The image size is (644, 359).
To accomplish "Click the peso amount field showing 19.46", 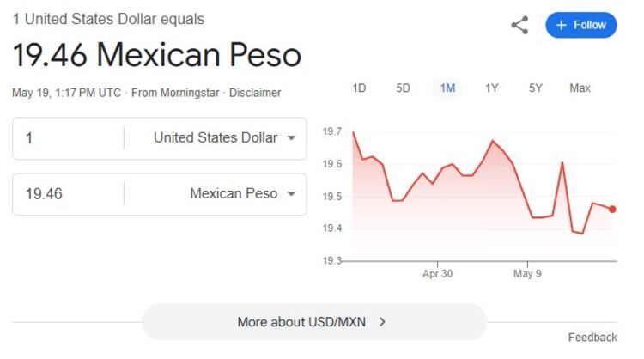I will point(69,194).
